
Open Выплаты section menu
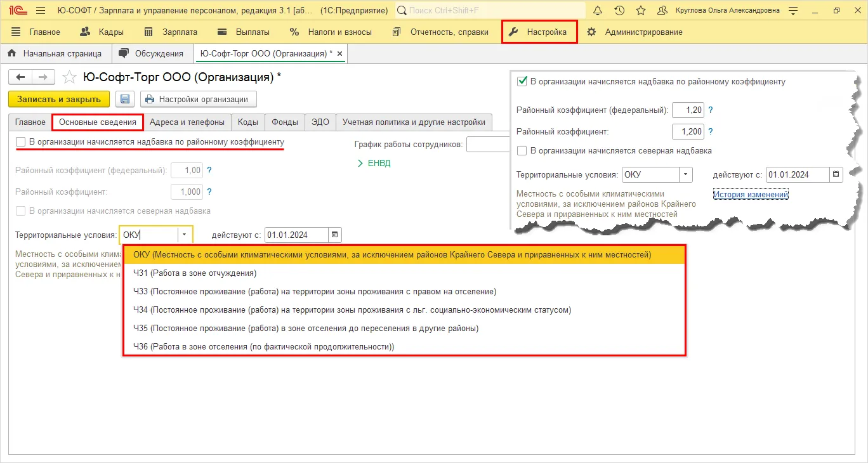click(x=244, y=32)
